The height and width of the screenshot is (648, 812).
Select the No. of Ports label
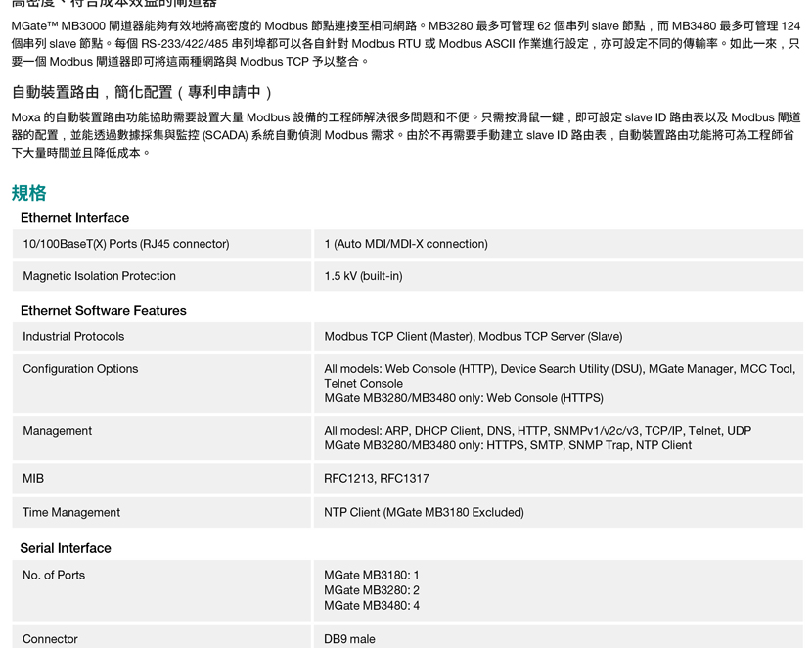[54, 575]
